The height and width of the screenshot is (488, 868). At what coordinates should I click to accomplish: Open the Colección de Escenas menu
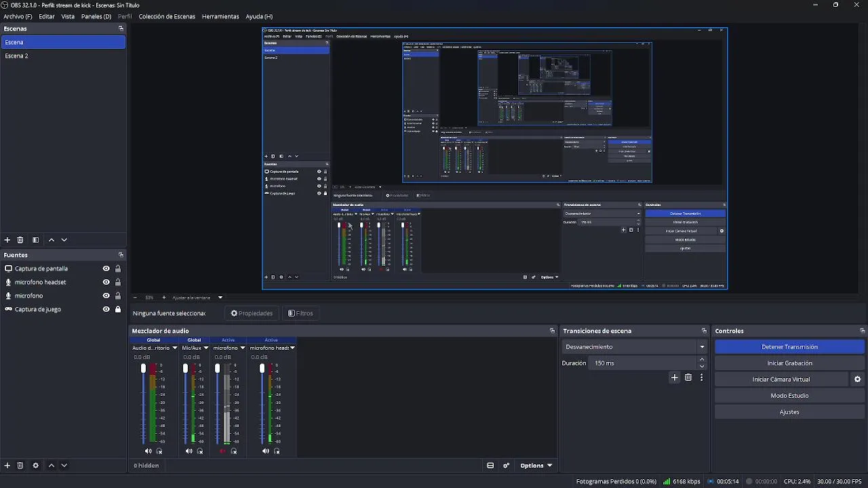[x=167, y=16]
